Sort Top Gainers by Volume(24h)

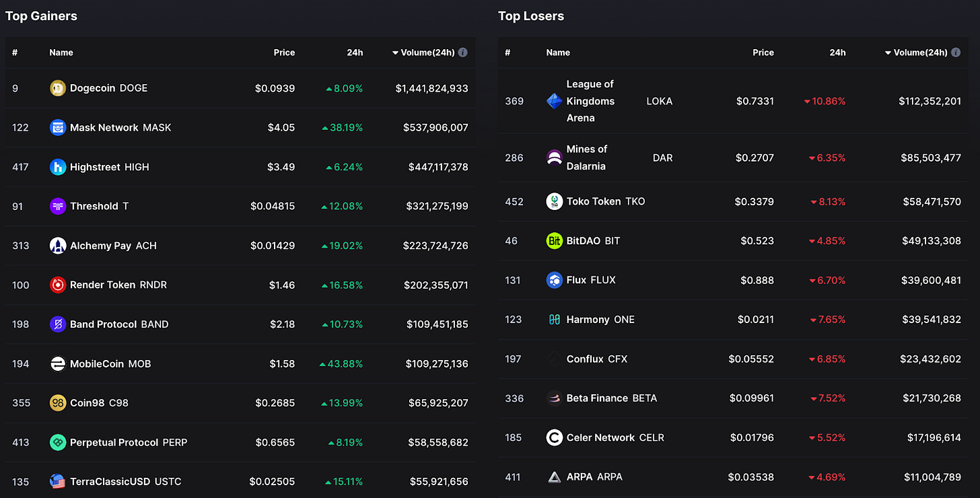pos(423,52)
